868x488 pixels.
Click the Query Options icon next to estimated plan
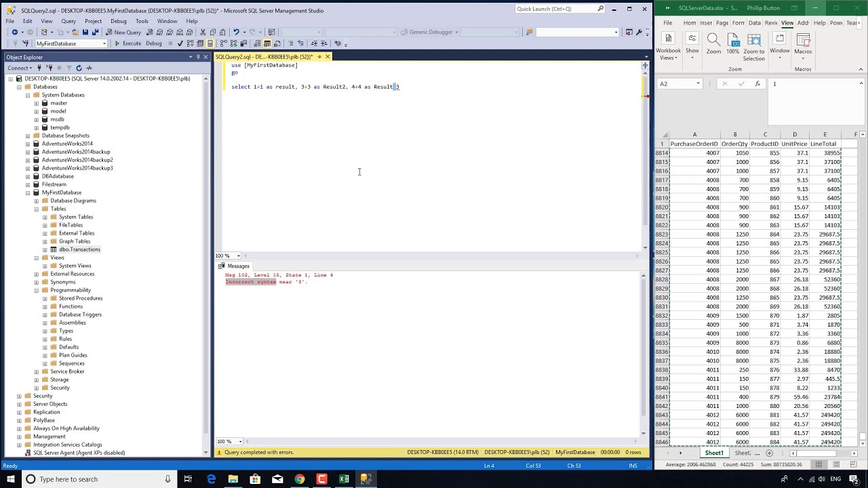201,43
